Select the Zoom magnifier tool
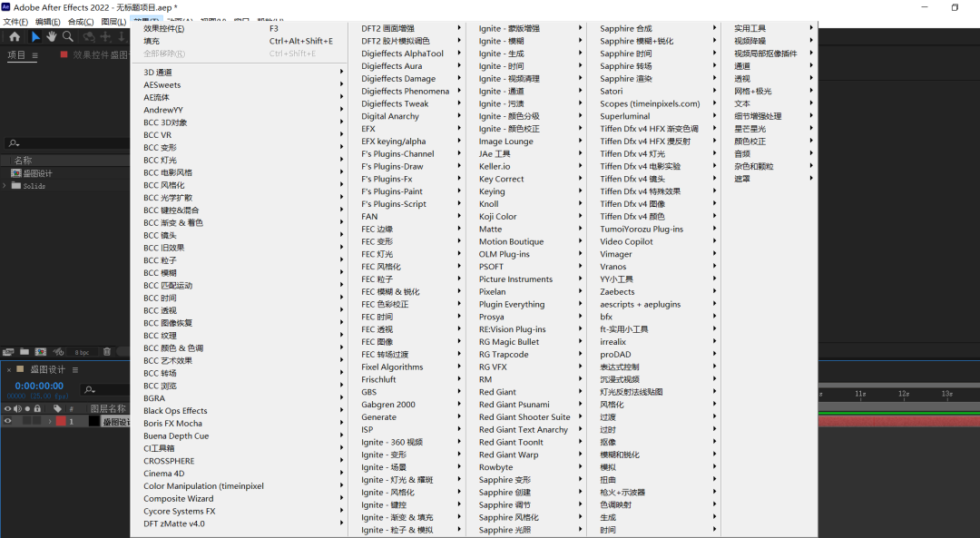Screen dimensions: 980x538 pyautogui.click(x=67, y=37)
